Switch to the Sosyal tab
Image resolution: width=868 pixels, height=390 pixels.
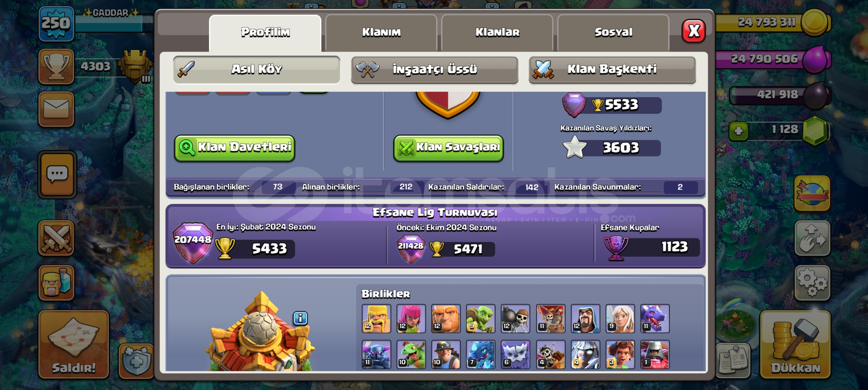613,33
